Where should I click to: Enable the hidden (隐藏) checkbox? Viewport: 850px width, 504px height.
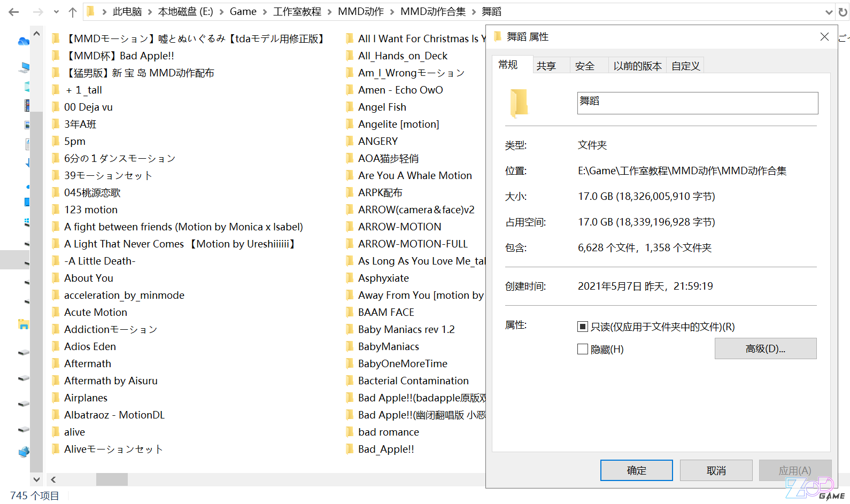[583, 349]
